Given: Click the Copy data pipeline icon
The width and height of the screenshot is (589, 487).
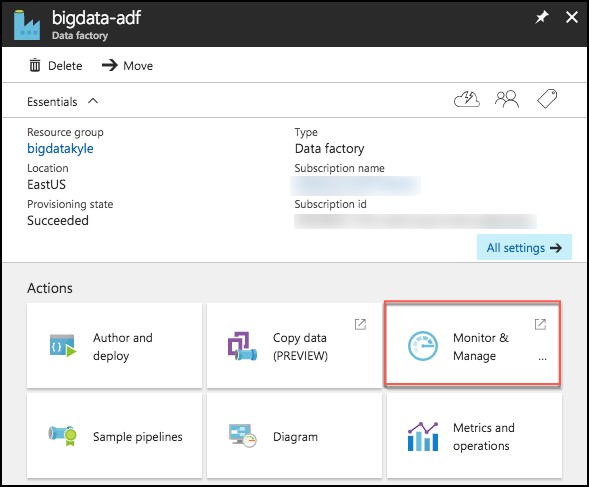Looking at the screenshot, I should (x=242, y=346).
